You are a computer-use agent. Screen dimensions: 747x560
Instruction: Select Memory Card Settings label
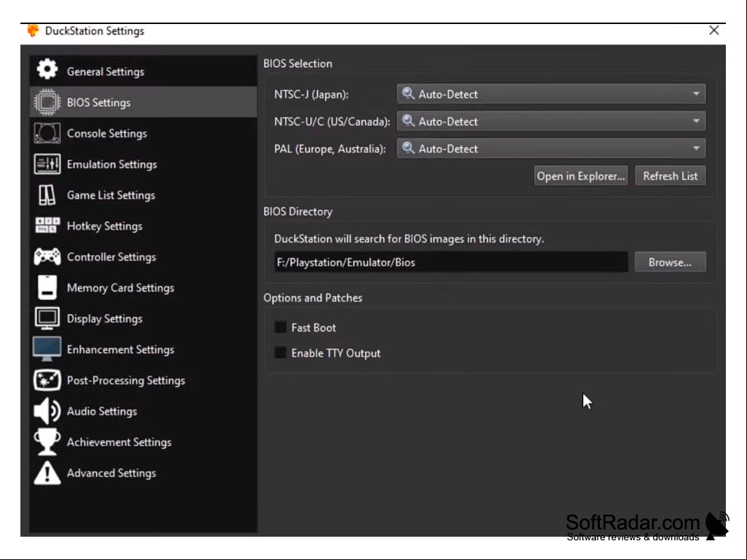[x=120, y=288]
